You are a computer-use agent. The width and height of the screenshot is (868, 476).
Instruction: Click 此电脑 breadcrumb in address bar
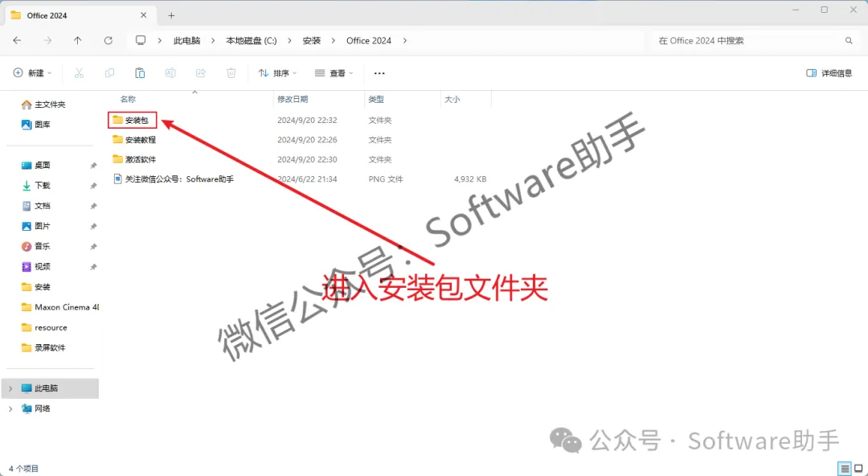point(186,40)
